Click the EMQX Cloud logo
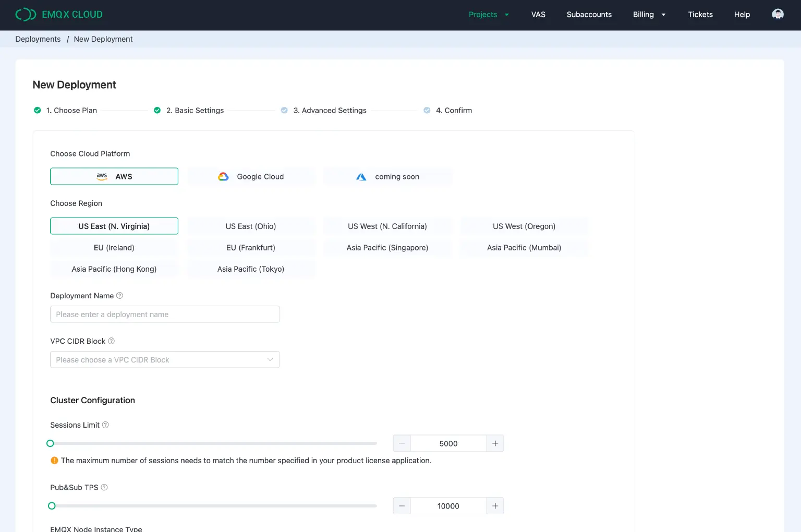Screen dimensions: 801x532 coord(59,14)
